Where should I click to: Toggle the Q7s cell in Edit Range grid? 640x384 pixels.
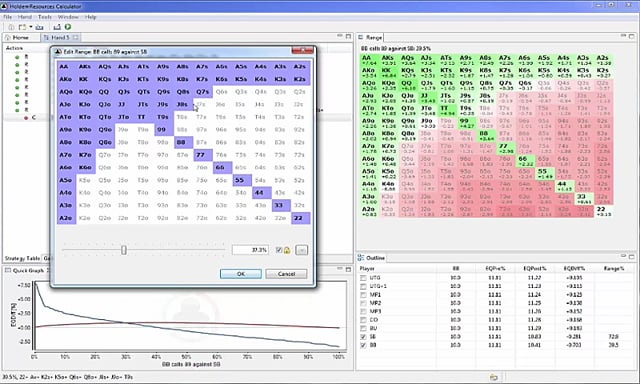point(202,92)
